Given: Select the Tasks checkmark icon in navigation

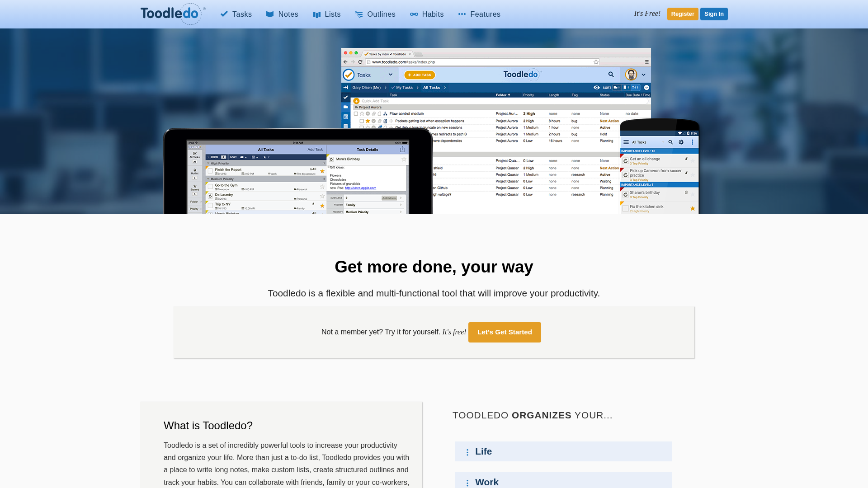Looking at the screenshot, I should (224, 14).
